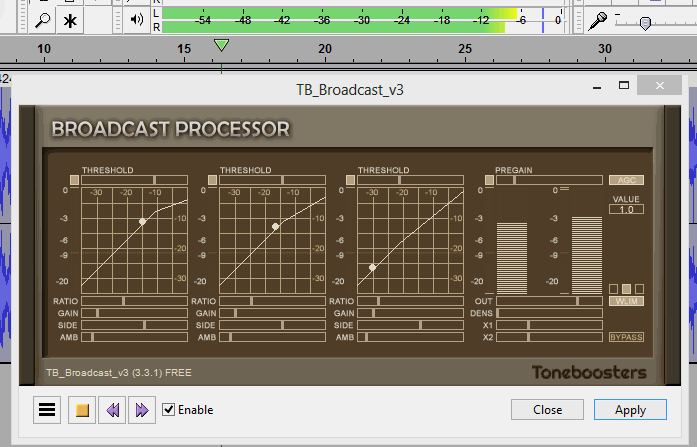
Task: Toggle the AGC button
Action: coord(626,180)
